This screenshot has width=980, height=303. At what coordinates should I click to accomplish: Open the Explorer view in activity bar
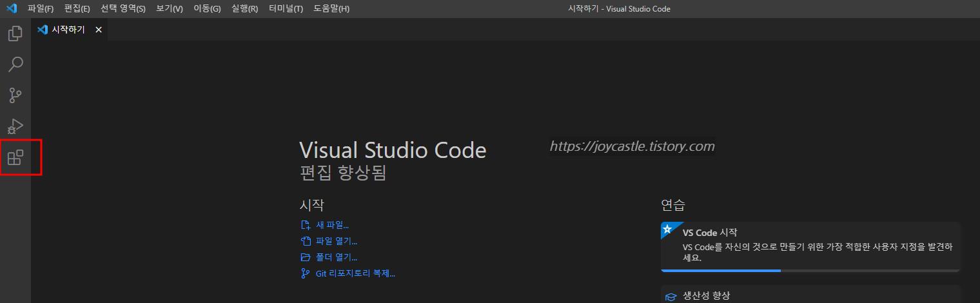15,34
